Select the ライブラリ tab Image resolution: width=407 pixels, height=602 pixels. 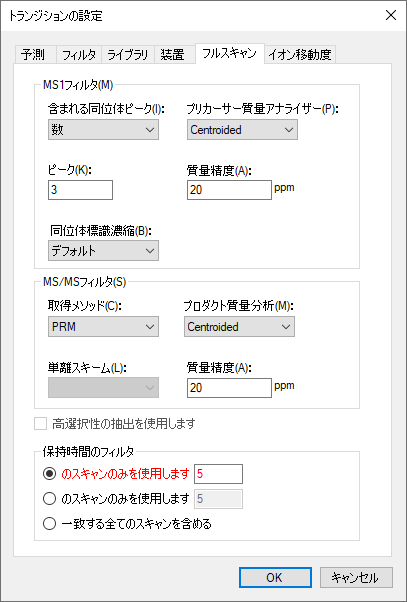[x=128, y=55]
